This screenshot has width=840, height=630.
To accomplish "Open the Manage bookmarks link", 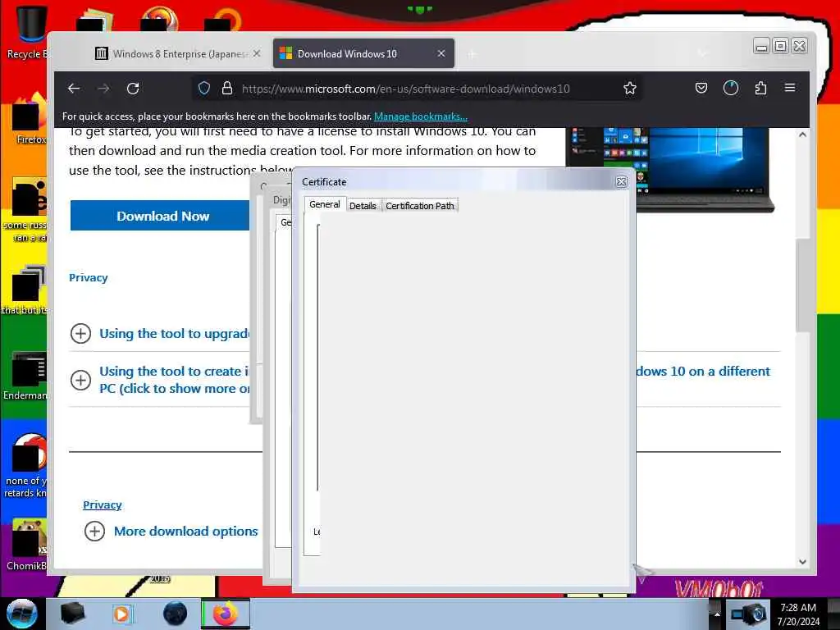I will 421,116.
